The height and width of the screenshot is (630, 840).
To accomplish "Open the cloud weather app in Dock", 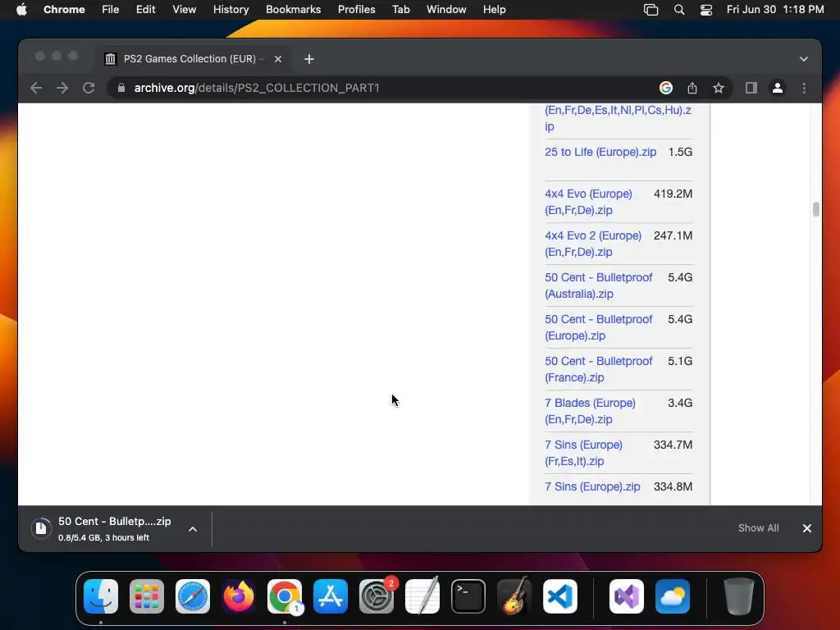I will pos(673,596).
